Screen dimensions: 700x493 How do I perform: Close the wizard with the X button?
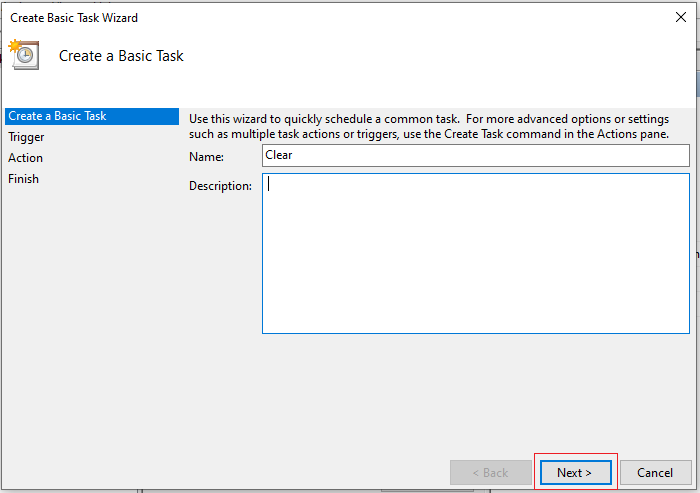681,17
